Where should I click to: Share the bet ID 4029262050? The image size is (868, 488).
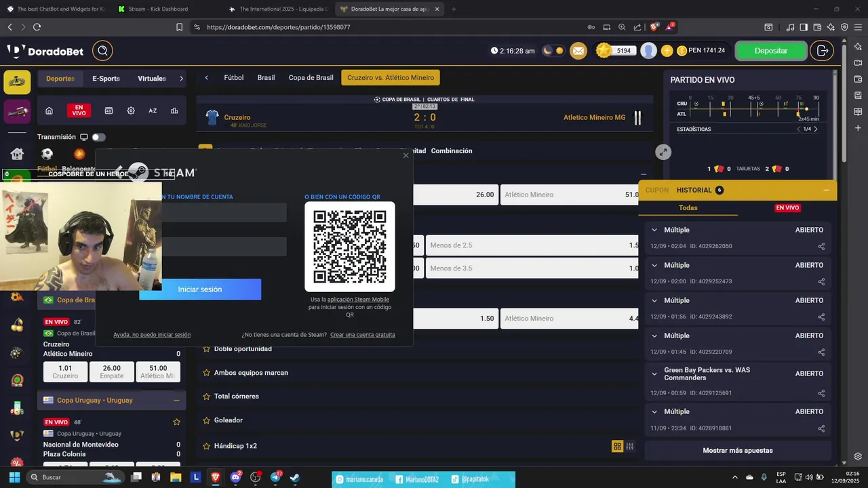click(821, 246)
